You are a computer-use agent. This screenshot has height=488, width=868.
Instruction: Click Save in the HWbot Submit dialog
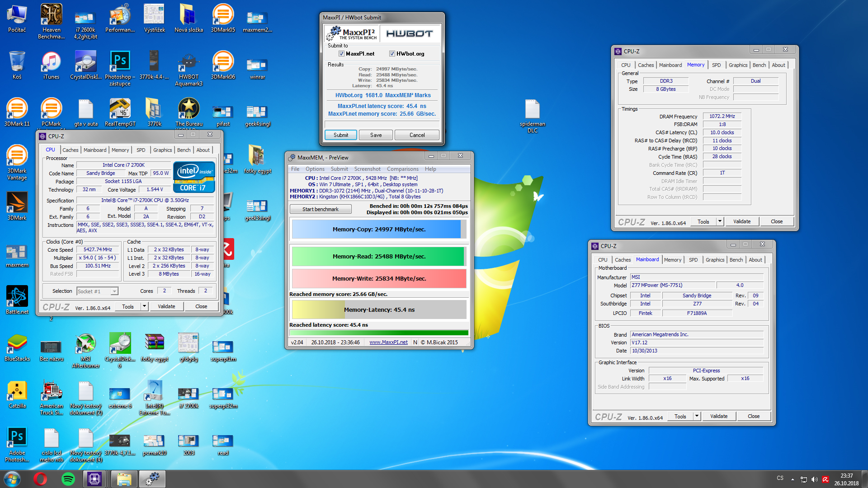(376, 135)
